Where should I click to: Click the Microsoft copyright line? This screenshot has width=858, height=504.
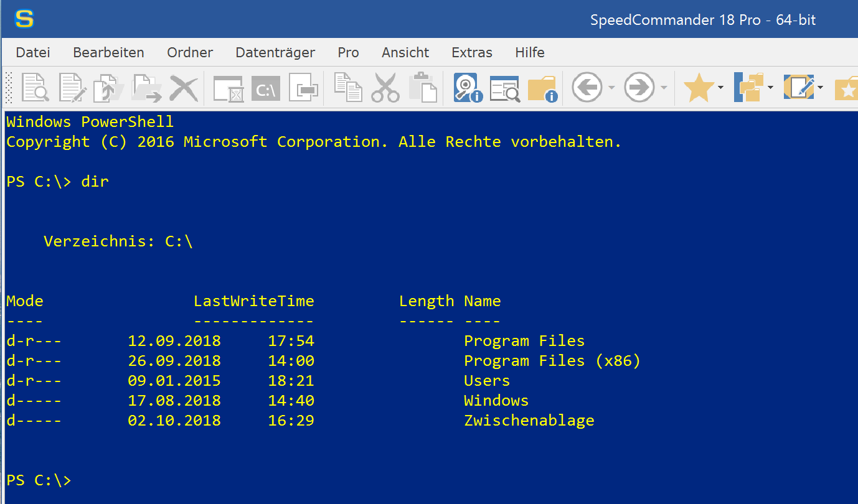[314, 142]
